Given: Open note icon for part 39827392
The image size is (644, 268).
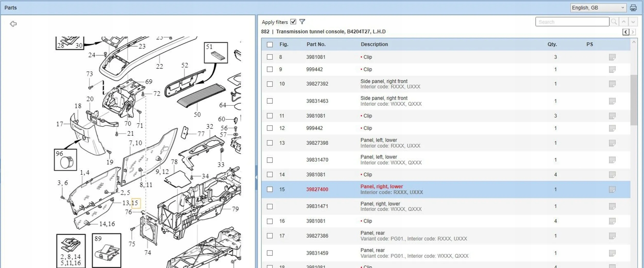Looking at the screenshot, I should click(x=612, y=84).
